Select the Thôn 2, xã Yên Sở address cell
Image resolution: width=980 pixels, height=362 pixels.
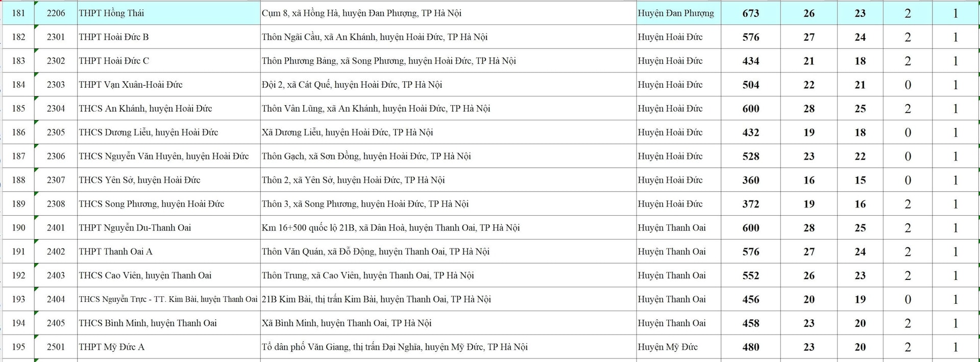[448, 180]
